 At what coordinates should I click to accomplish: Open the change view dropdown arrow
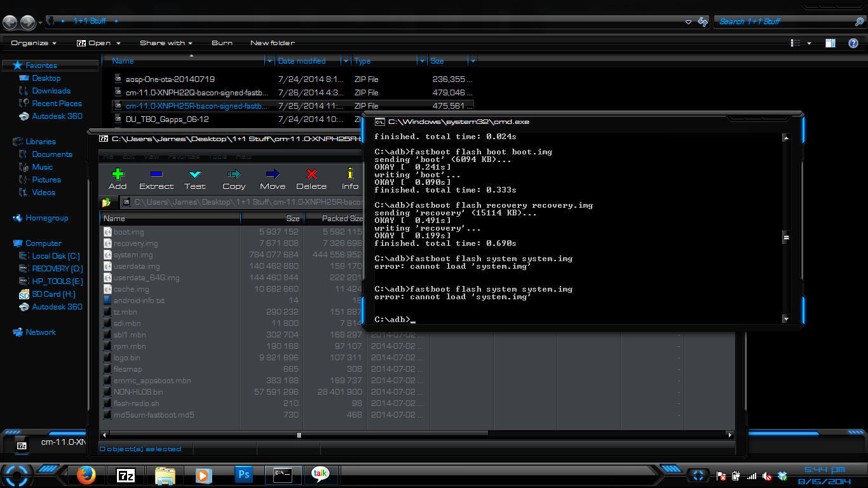pyautogui.click(x=809, y=43)
